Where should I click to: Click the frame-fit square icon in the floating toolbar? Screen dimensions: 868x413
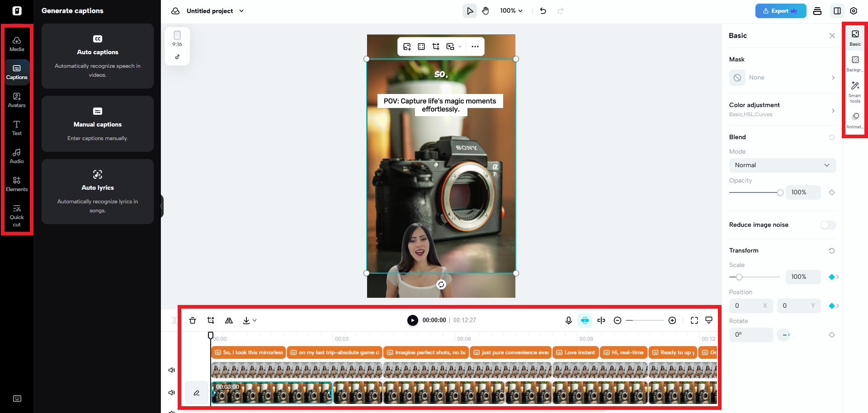[x=421, y=47]
